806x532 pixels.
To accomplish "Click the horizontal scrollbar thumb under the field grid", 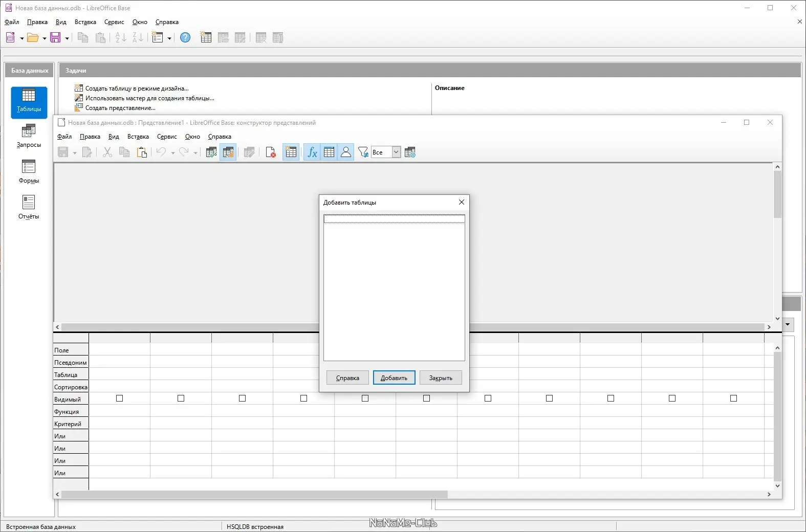I will pyautogui.click(x=254, y=495).
